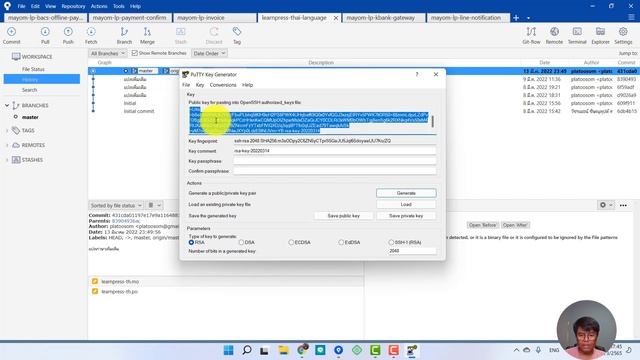Viewport: 640px width, 360px height.
Task: Switch to mayom-lp-kbank-gateway tab
Action: 383,18
